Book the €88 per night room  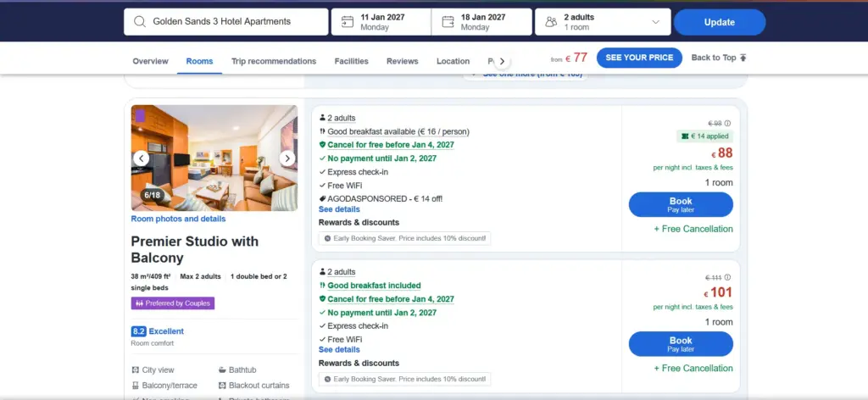pyautogui.click(x=681, y=205)
